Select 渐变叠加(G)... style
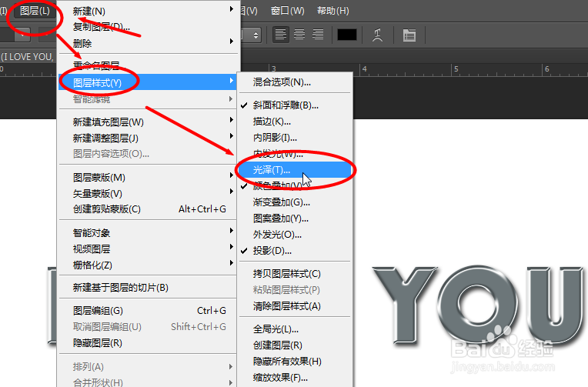 295,202
